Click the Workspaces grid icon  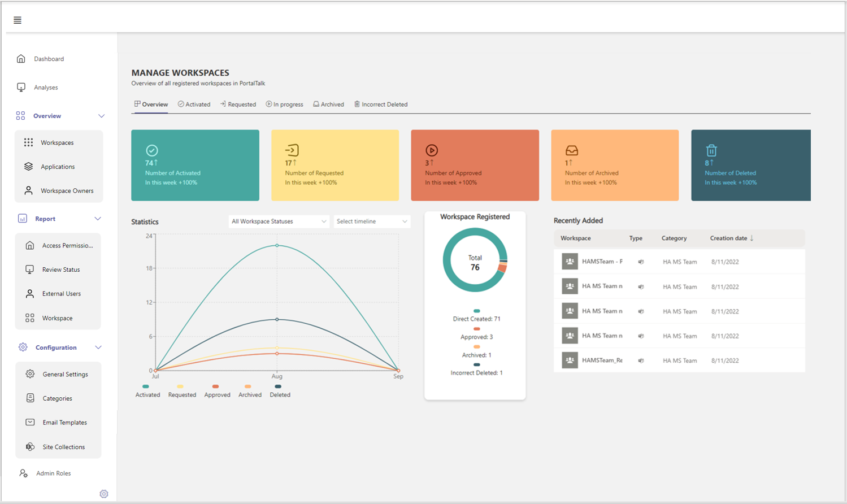coord(28,142)
